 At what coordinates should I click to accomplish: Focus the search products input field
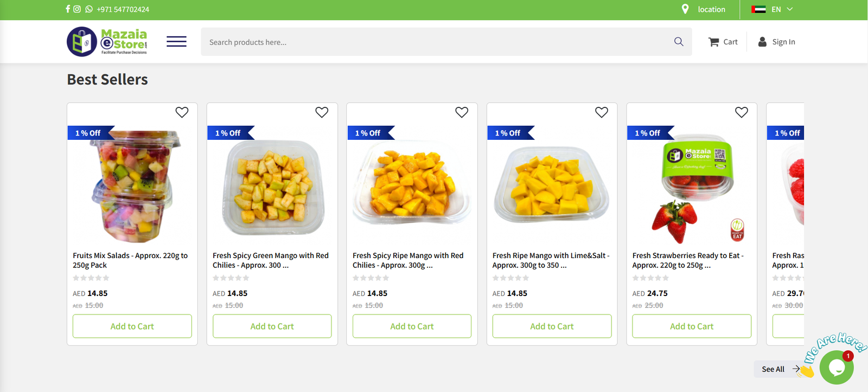pyautogui.click(x=434, y=42)
